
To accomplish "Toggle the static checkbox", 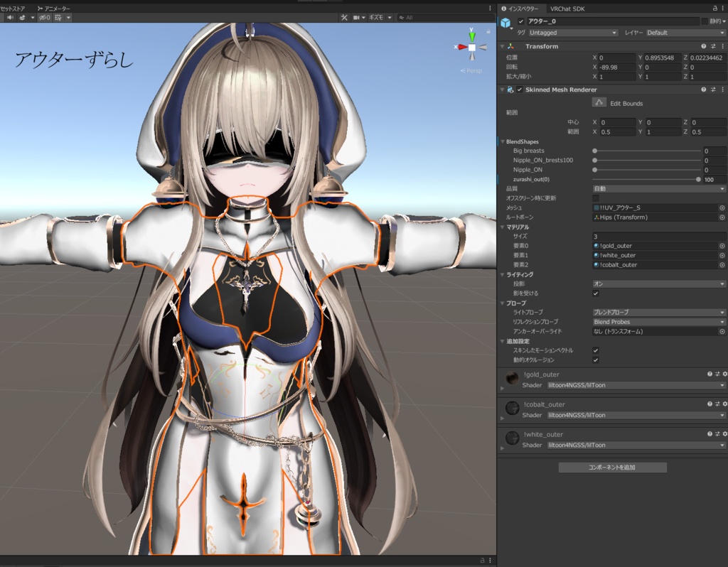I will click(705, 21).
